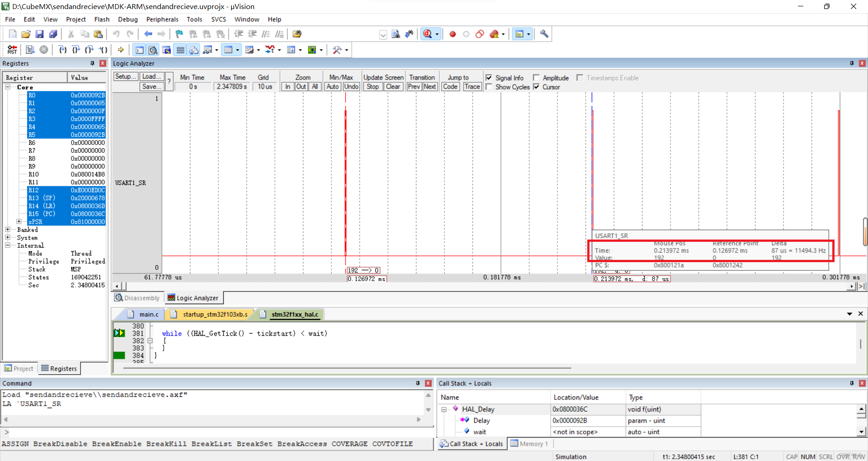
Task: Click the Logic Analyzer Setup... button
Action: [x=125, y=76]
